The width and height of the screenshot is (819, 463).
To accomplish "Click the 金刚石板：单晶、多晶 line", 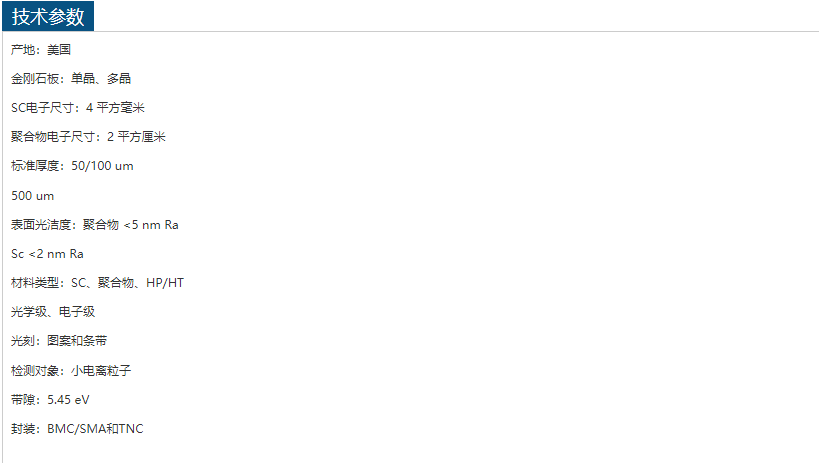I will 71,78.
